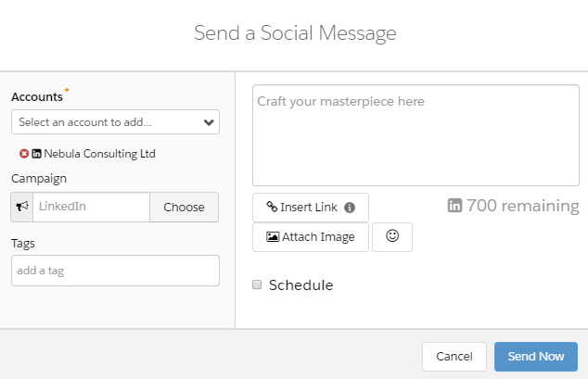This screenshot has width=588, height=379.
Task: Click the chain link icon in Insert Link
Action: tap(272, 207)
